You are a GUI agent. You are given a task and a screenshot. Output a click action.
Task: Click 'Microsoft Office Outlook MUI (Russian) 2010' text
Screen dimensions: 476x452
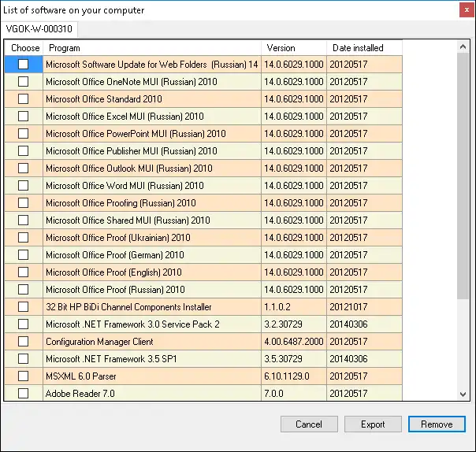[129, 168]
